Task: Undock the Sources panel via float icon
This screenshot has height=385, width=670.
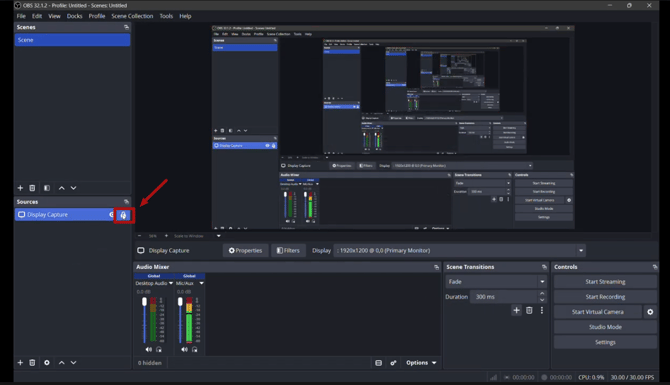Action: point(126,202)
